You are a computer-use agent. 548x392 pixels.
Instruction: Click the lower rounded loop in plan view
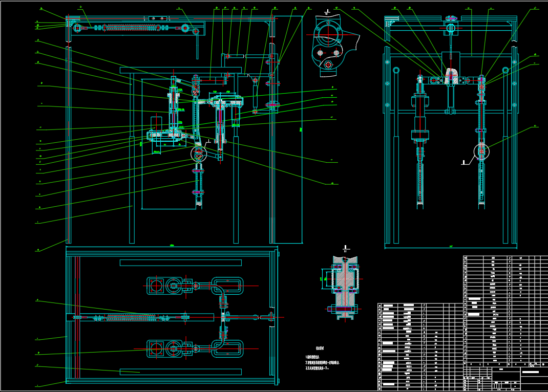tap(226, 349)
